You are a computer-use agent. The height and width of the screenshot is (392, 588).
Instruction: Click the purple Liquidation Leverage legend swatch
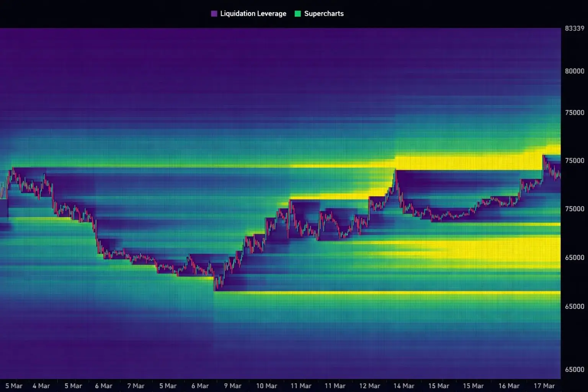pyautogui.click(x=214, y=14)
